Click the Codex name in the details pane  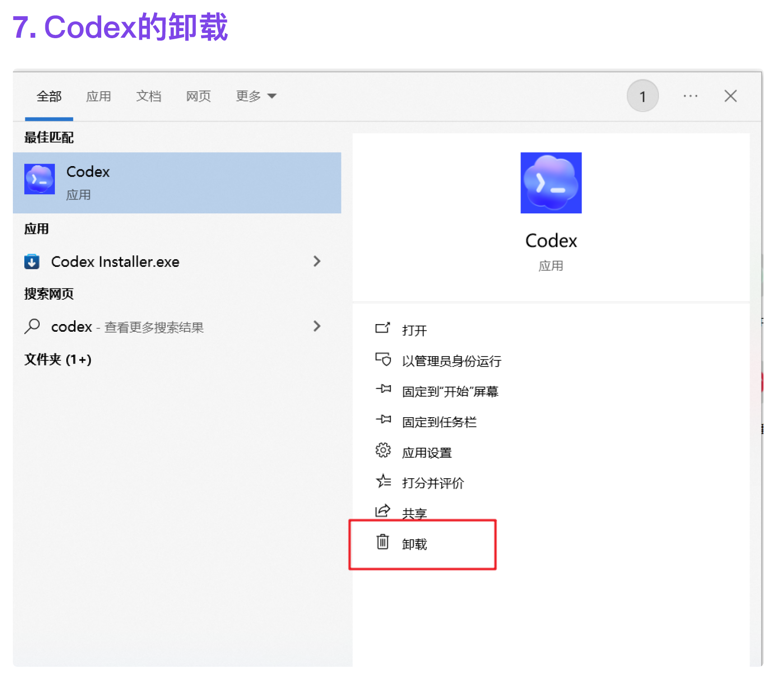point(551,241)
